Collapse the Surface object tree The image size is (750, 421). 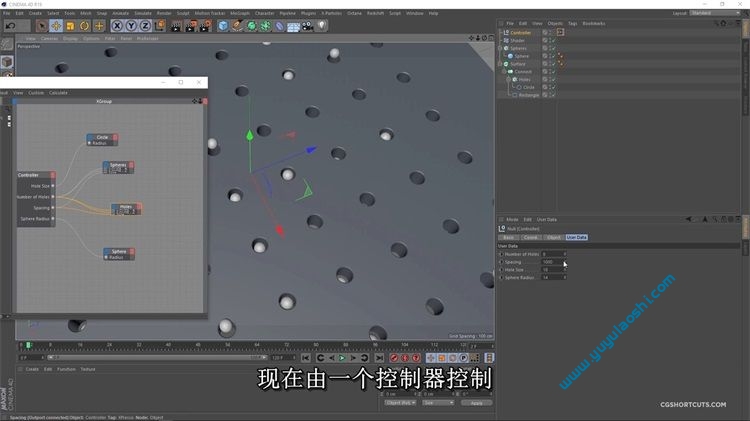pyautogui.click(x=500, y=64)
